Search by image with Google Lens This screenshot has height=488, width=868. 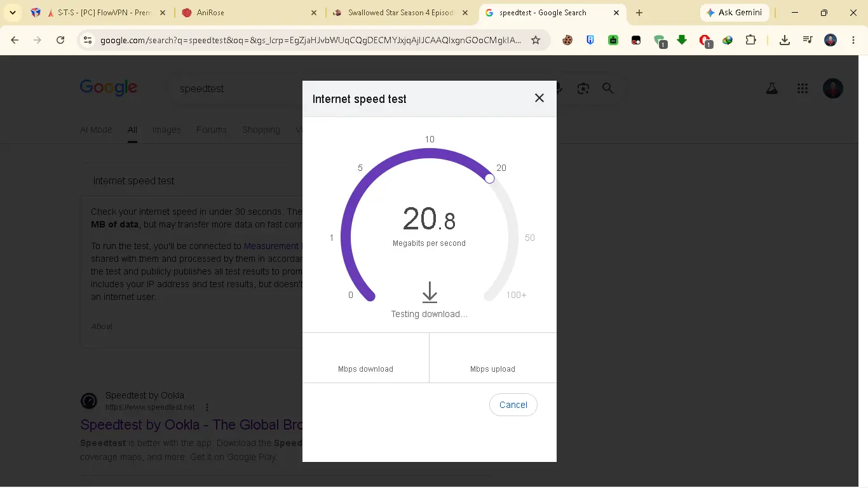pos(583,89)
